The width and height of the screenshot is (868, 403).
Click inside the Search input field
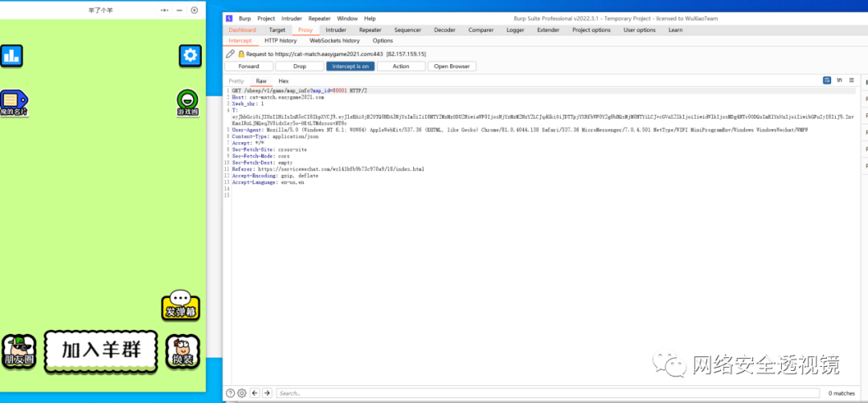548,393
